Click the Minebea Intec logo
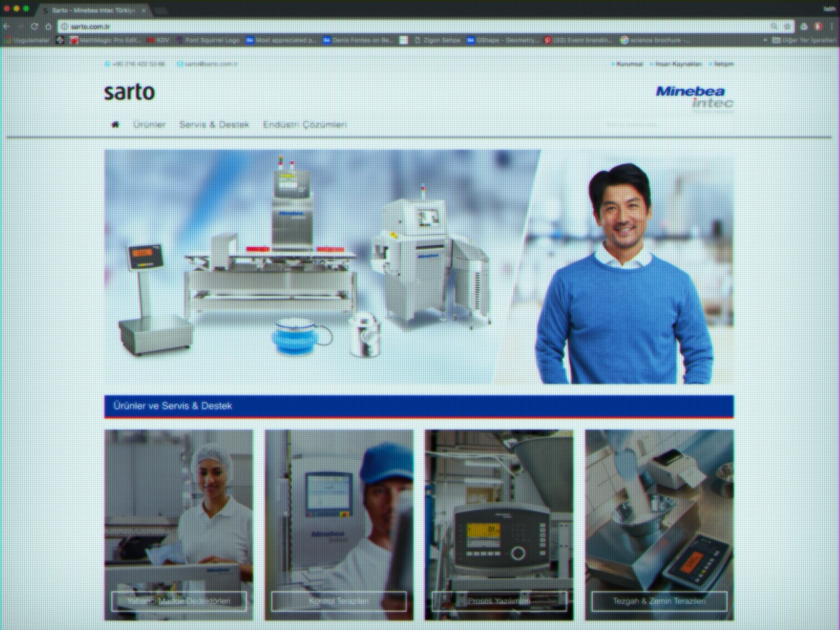Screen dimensions: 840x630 [x=694, y=97]
